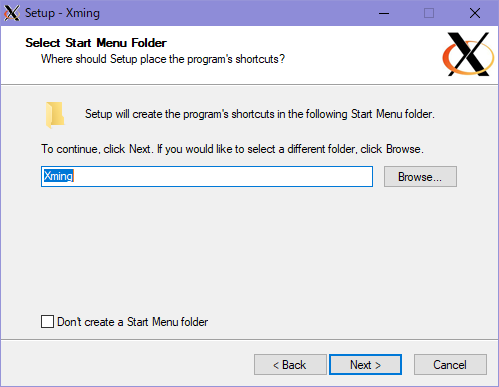This screenshot has height=387, width=499.
Task: Click the highlighted Xming text in the field
Action: (x=58, y=176)
